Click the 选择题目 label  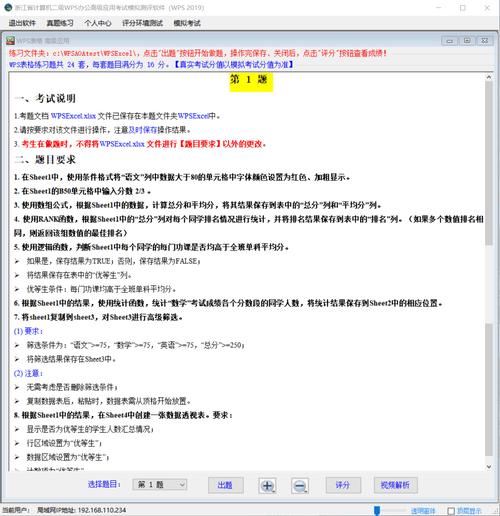click(104, 484)
